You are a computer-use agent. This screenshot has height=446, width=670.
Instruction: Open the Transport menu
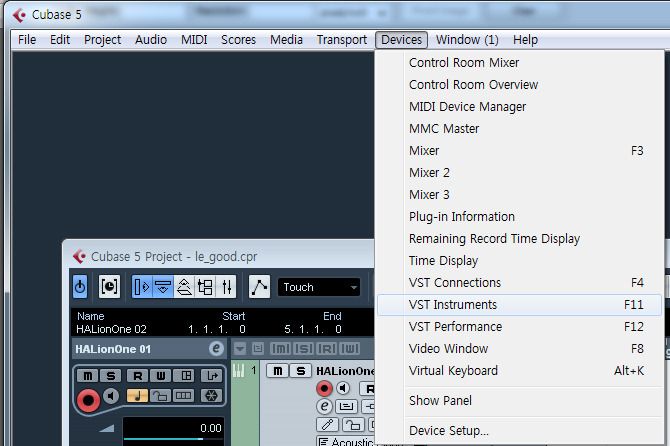coord(342,40)
